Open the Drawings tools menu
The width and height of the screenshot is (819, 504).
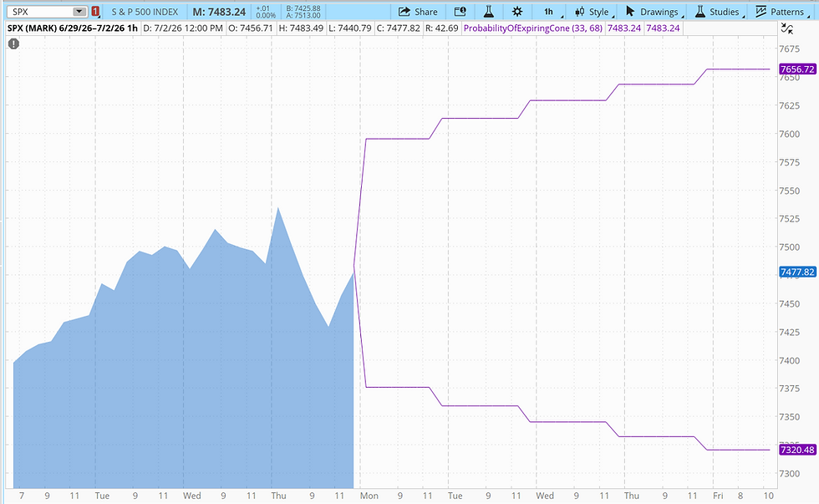pos(653,12)
